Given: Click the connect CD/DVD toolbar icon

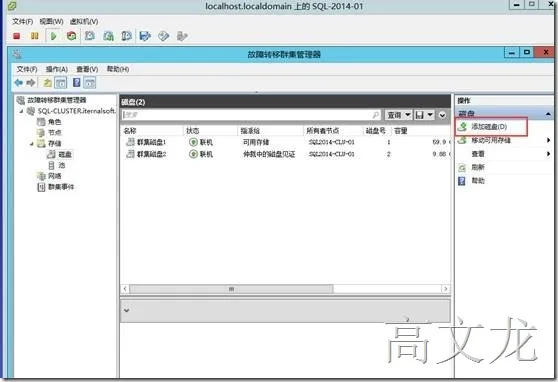Looking at the screenshot, I should [x=163, y=36].
